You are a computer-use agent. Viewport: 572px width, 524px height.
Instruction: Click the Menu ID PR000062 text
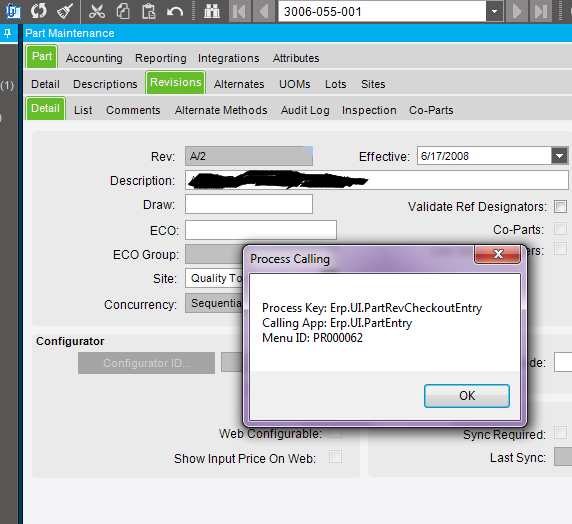[312, 338]
